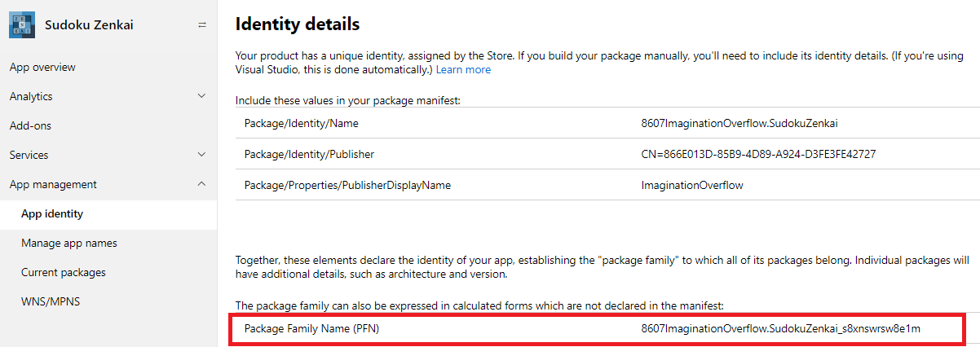Screen dimensions: 980x347
Task: Click the Sudoku Zenkai app title
Action: pos(89,24)
